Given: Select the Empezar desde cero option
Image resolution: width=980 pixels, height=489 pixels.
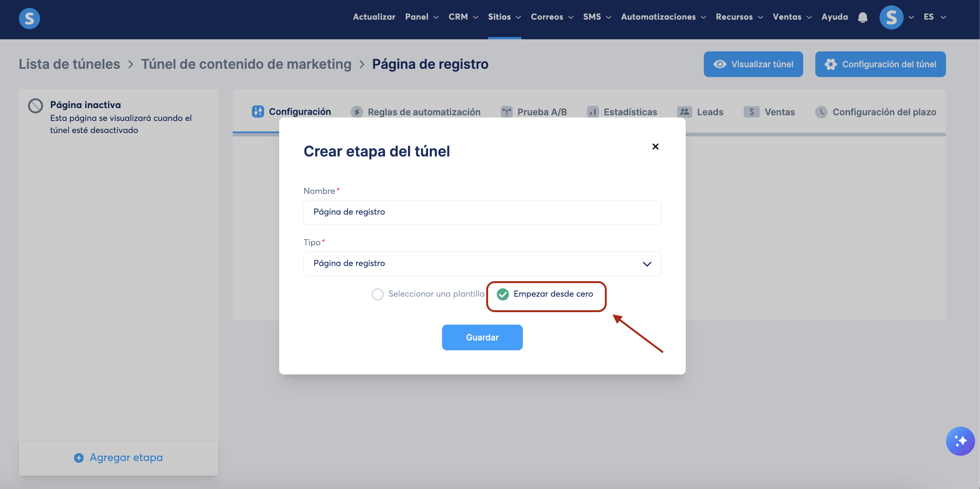Looking at the screenshot, I should coord(503,294).
